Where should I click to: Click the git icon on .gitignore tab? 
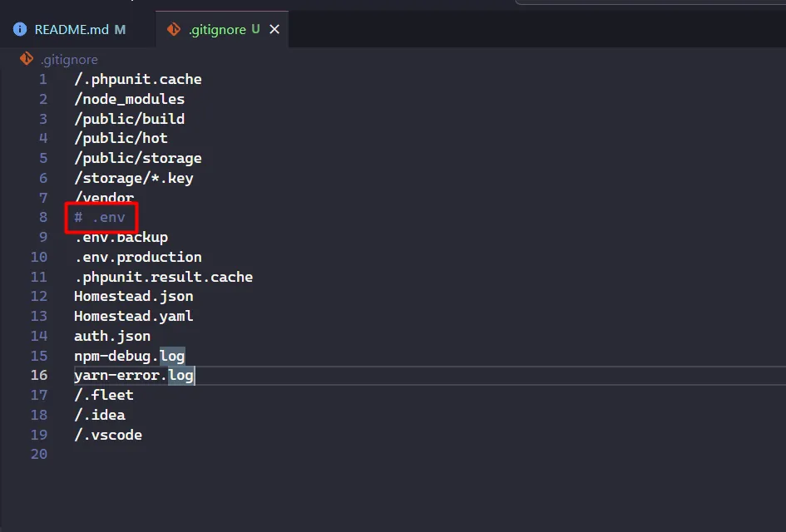point(173,30)
